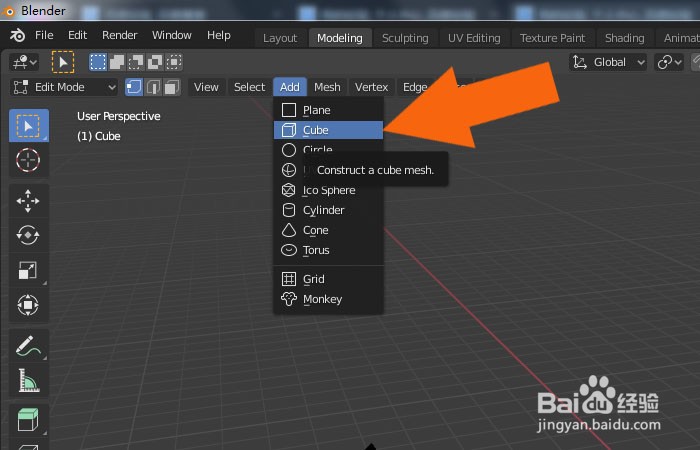Open the Edge menu in viewport header
This screenshot has width=700, height=450.
(x=415, y=87)
